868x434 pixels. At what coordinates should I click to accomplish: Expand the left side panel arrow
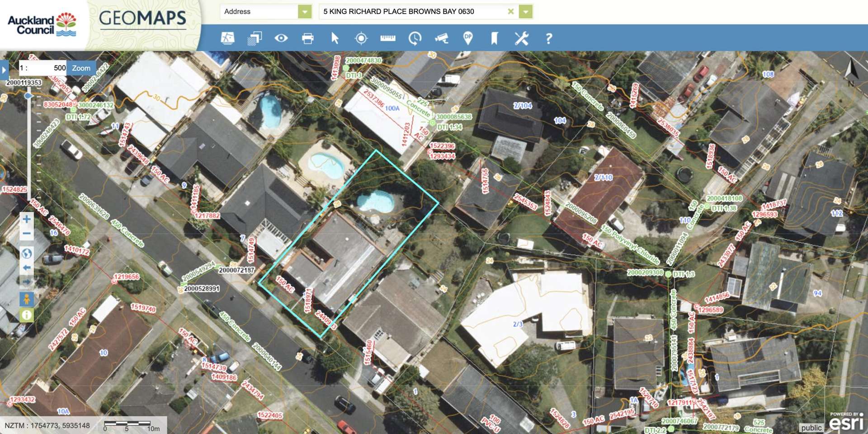pos(4,70)
